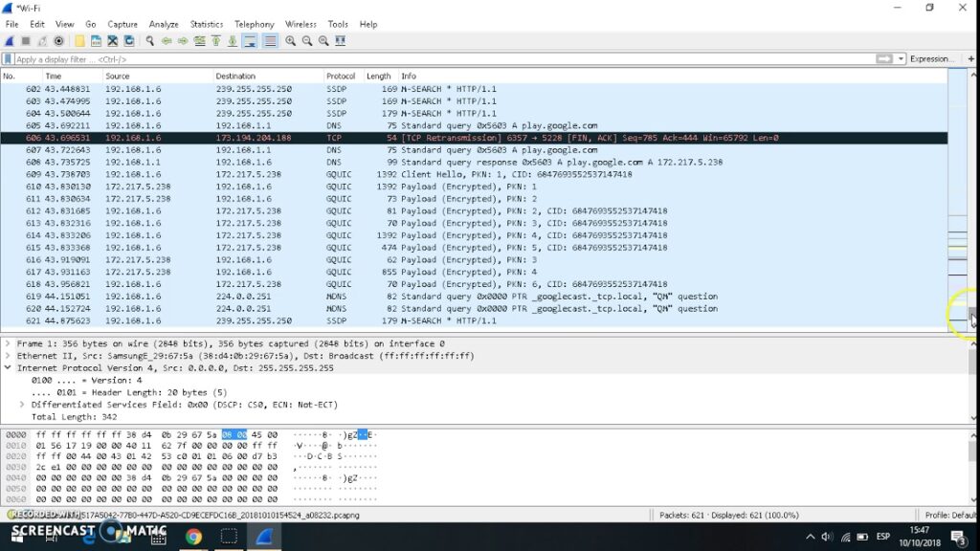
Task: Sort packets by Info column header
Action: 673,77
